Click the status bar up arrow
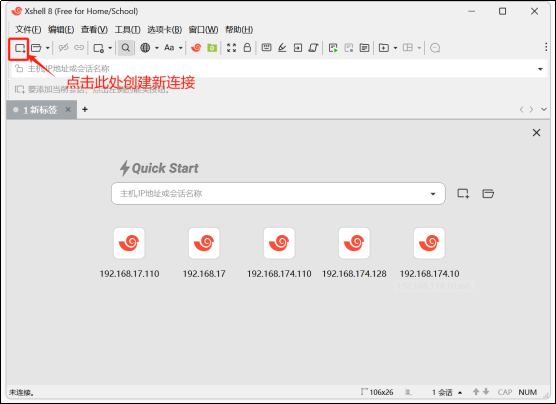The height and width of the screenshot is (404, 556). coord(476,392)
